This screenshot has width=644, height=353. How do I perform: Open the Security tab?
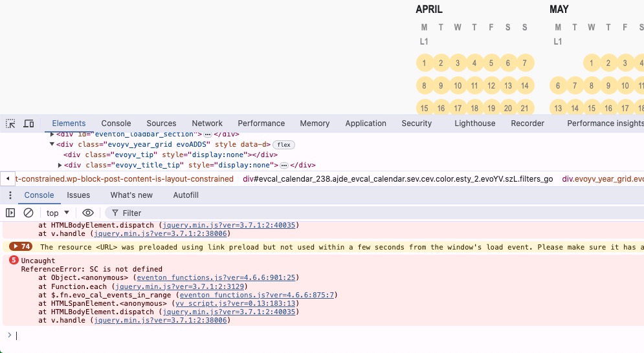(416, 123)
